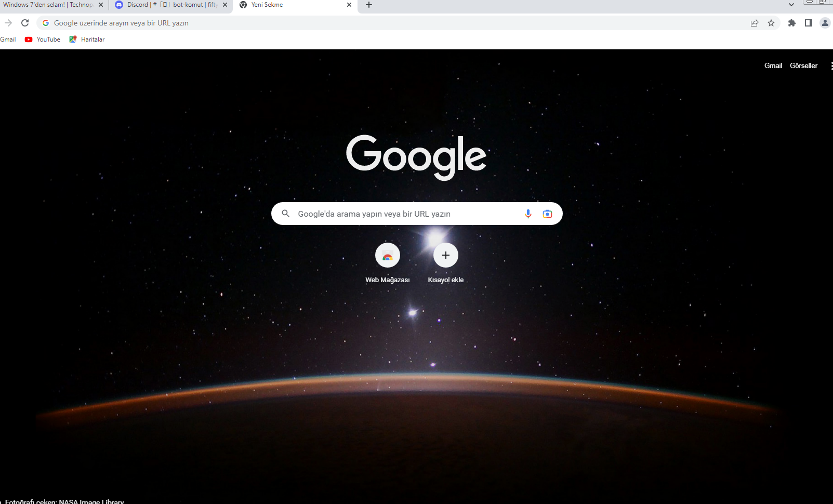The image size is (833, 504).
Task: Open the Gmail link at top right of page
Action: [773, 65]
